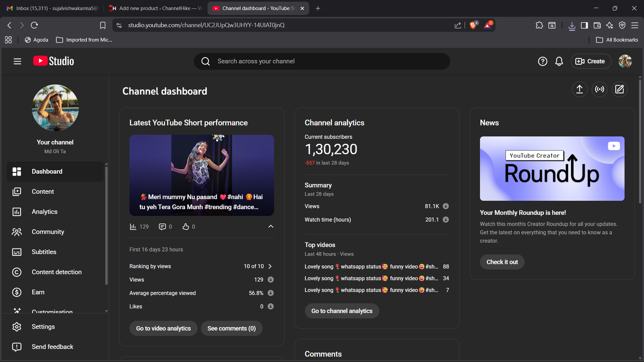The height and width of the screenshot is (362, 644).
Task: Open the notifications bell
Action: (559, 61)
